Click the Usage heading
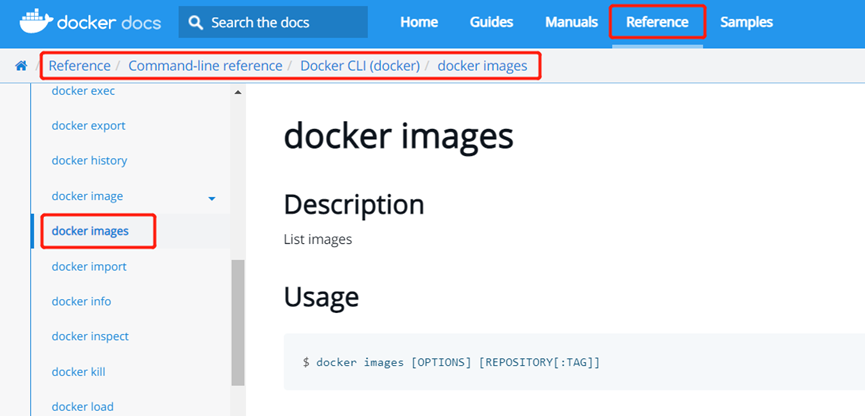Image resolution: width=865 pixels, height=416 pixels. pos(321,297)
